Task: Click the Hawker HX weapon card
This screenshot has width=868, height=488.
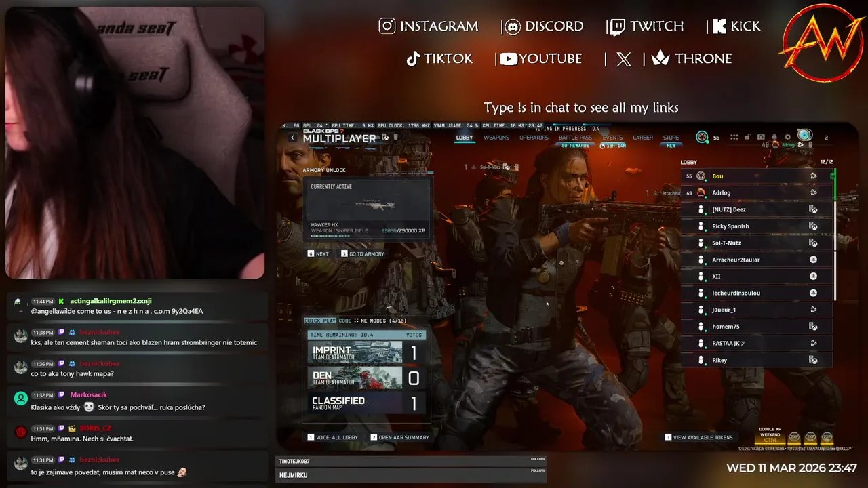Action: point(367,209)
